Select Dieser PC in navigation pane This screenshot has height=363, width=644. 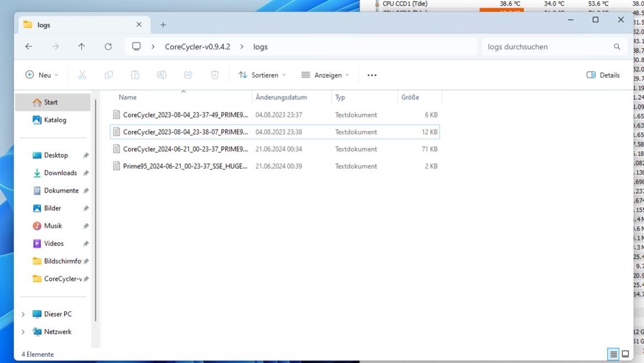pos(52,314)
